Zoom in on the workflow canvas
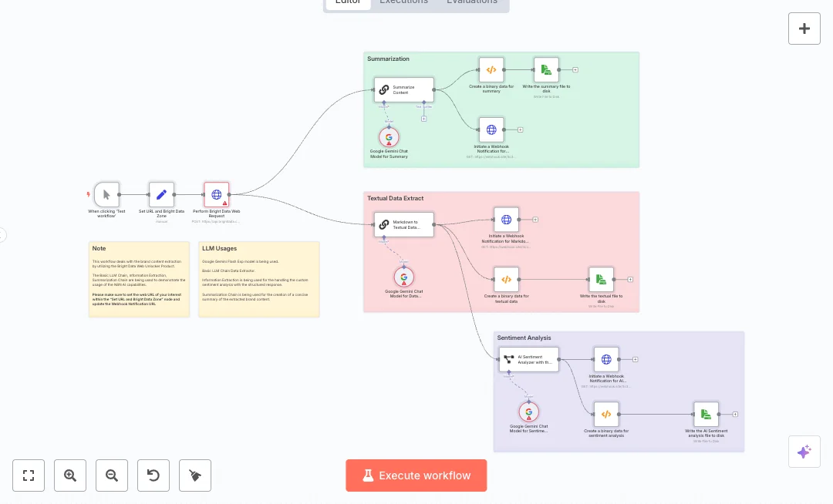833x504 pixels. click(70, 475)
